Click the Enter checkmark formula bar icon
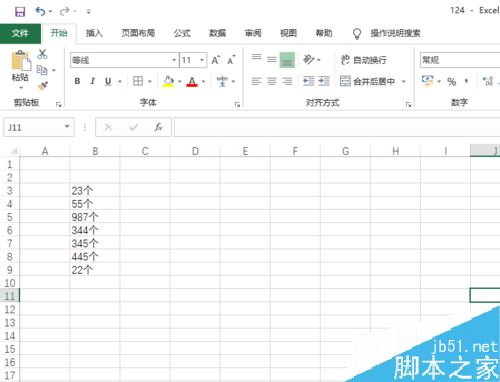The height and width of the screenshot is (382, 500). pyautogui.click(x=134, y=127)
